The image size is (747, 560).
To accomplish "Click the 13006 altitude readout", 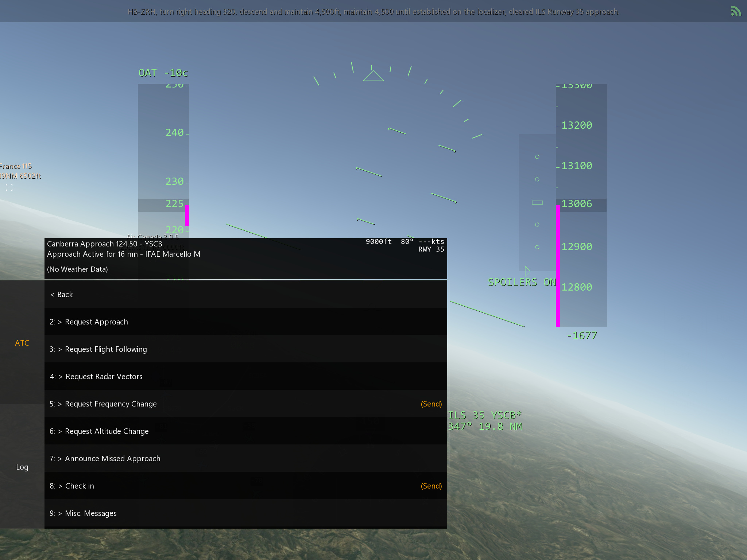I will (x=577, y=204).
